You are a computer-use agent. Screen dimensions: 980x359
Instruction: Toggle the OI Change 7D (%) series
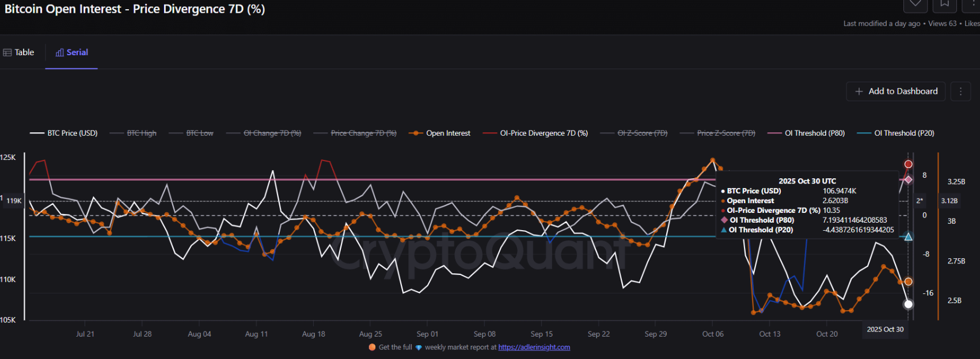click(x=264, y=133)
